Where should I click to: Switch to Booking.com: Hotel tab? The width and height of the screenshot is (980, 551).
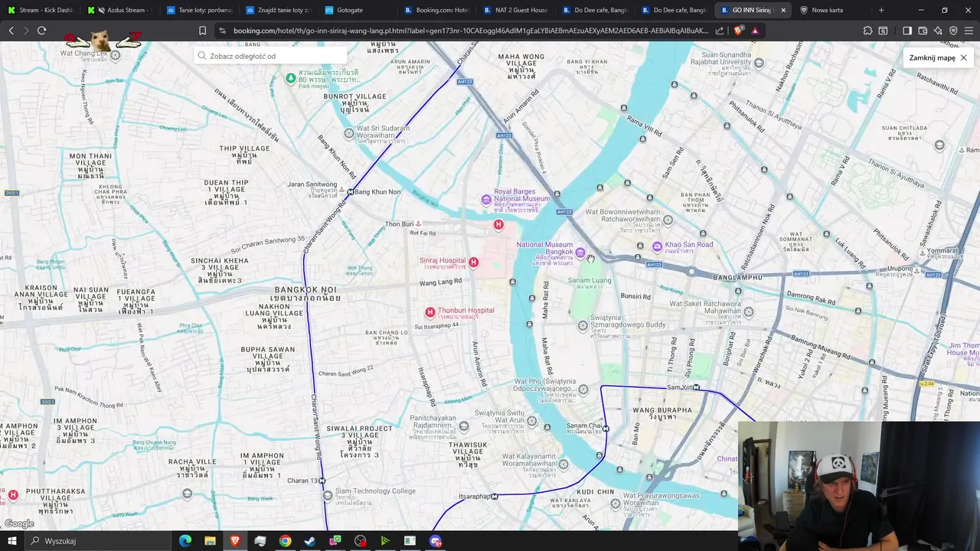point(437,10)
